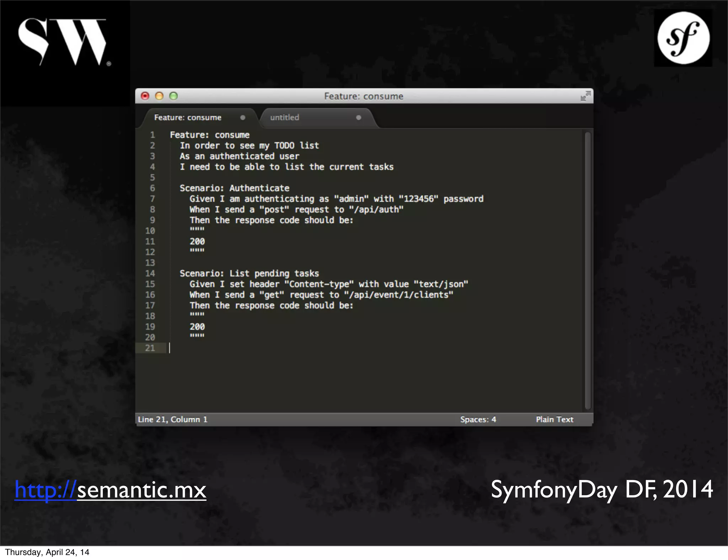Screen dimensions: 728x560
Task: Switch to the 'Feature: consume' tab
Action: tap(199, 118)
